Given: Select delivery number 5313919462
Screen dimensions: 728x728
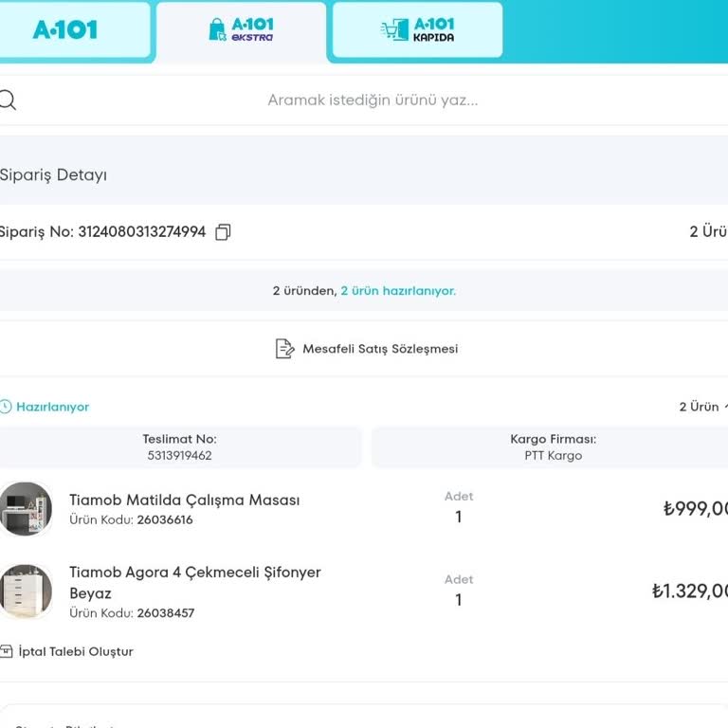Looking at the screenshot, I should 180,455.
